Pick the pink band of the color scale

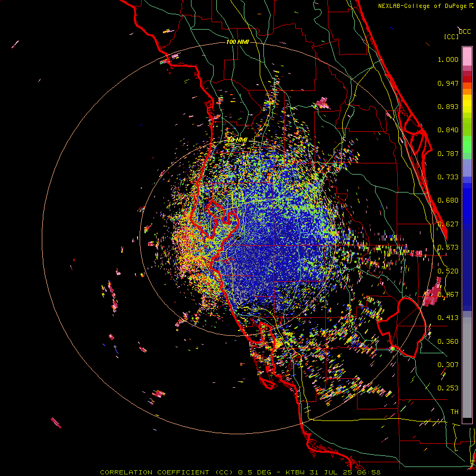[467, 57]
